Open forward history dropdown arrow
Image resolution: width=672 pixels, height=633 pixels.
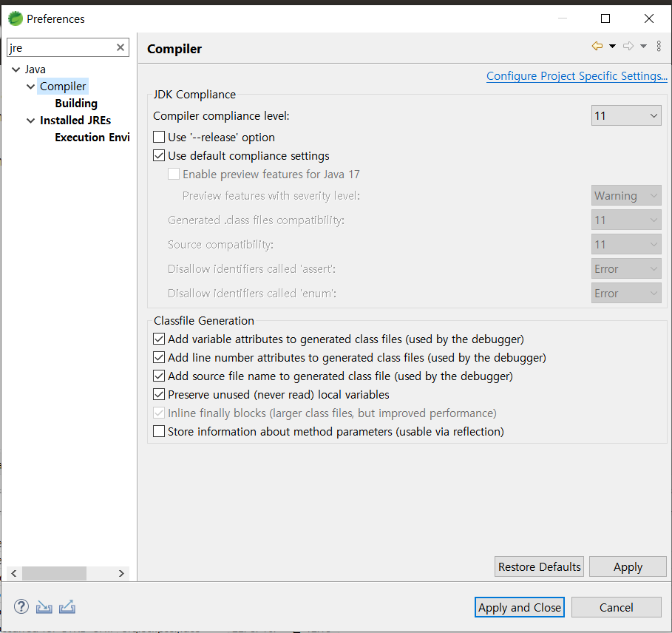[643, 46]
